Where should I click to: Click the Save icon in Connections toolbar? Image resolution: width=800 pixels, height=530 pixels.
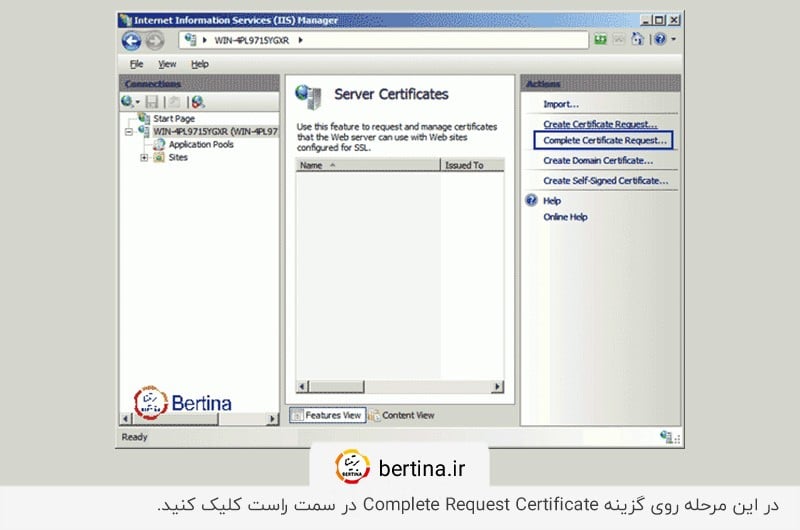click(152, 101)
